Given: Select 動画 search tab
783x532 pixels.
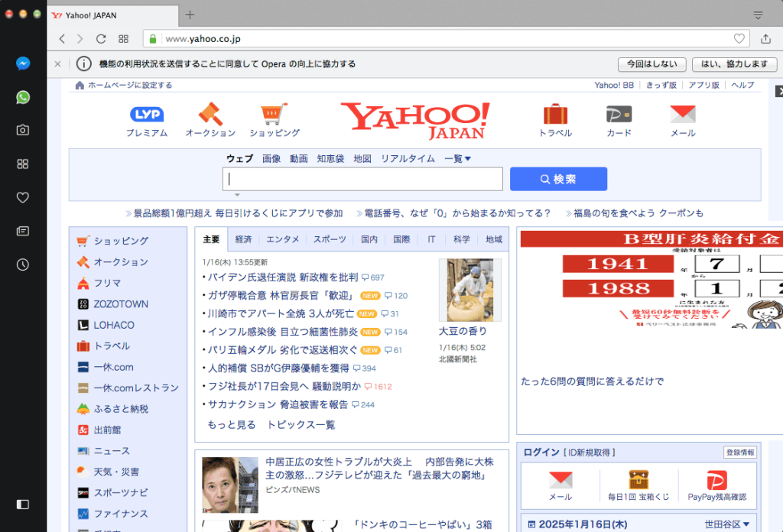Looking at the screenshot, I should click(299, 159).
